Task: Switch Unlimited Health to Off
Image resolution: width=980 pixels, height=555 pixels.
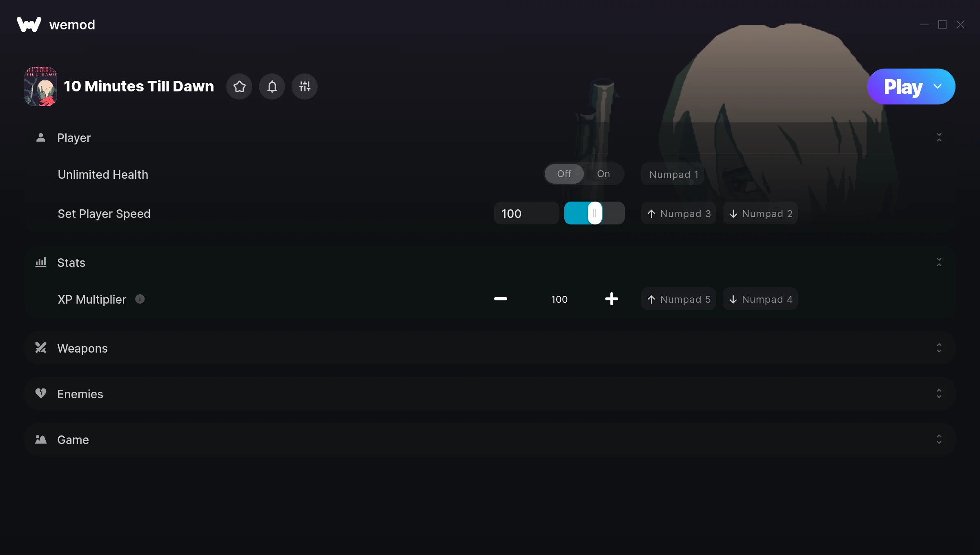Action: 564,174
